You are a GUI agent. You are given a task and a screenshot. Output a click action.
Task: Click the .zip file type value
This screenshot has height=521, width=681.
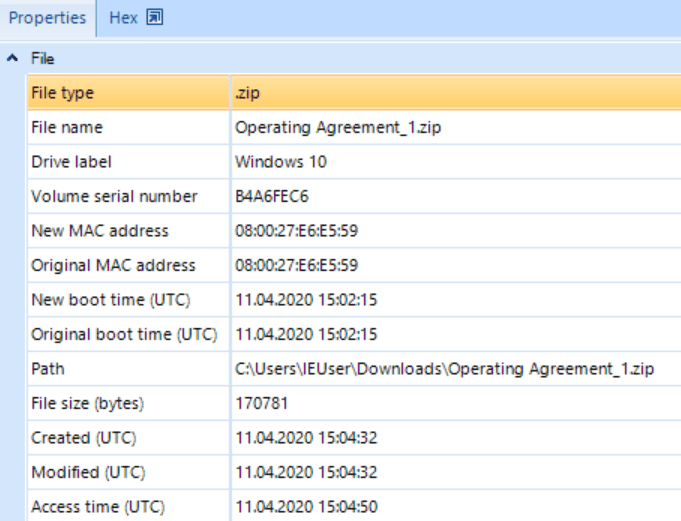[249, 93]
